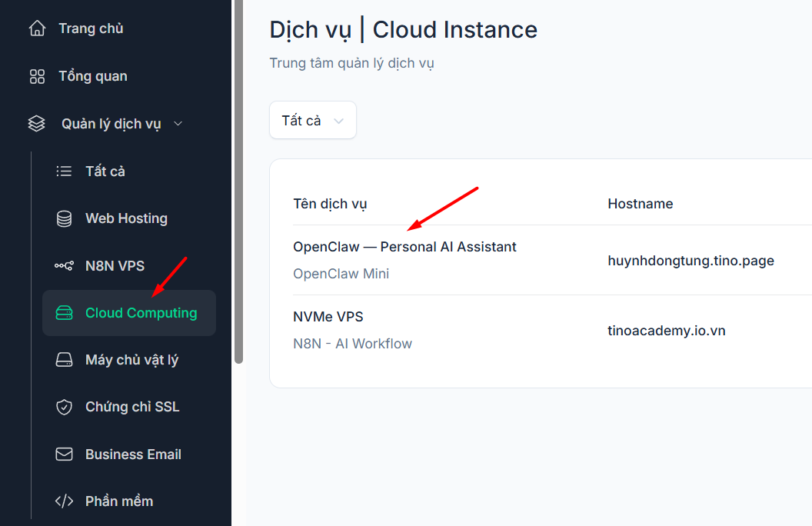
Task: Click the key icon next to N8N VPS
Action: click(x=64, y=265)
